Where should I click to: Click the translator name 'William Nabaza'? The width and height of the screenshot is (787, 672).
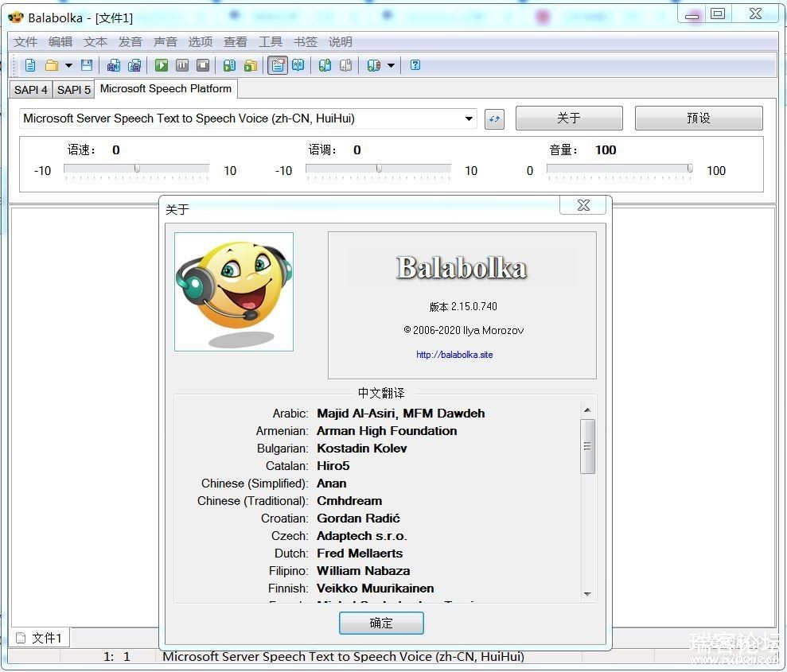363,571
